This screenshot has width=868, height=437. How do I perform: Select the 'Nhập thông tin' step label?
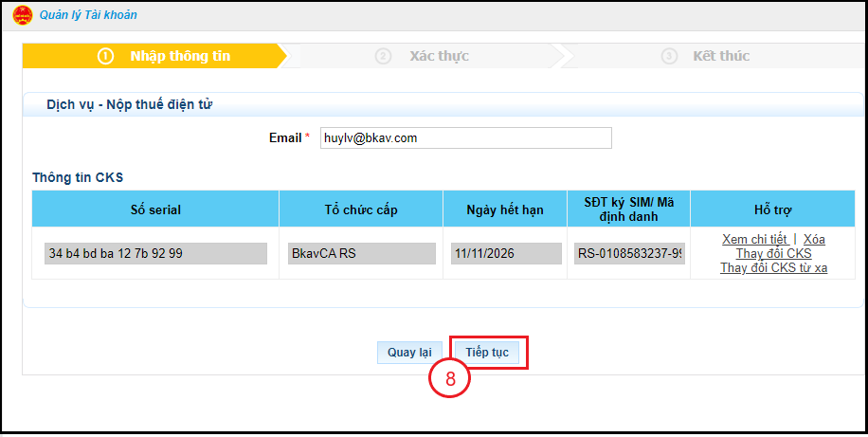click(x=180, y=56)
